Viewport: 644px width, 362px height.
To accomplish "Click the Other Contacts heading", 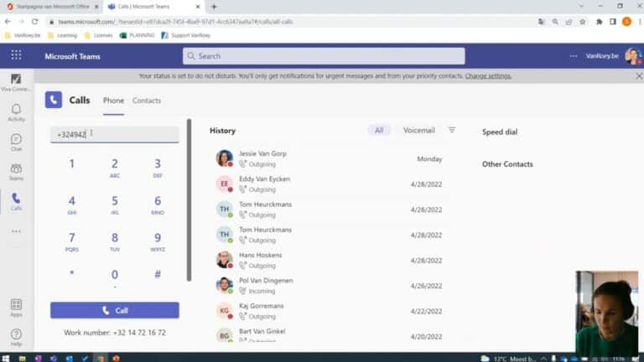I will 507,164.
